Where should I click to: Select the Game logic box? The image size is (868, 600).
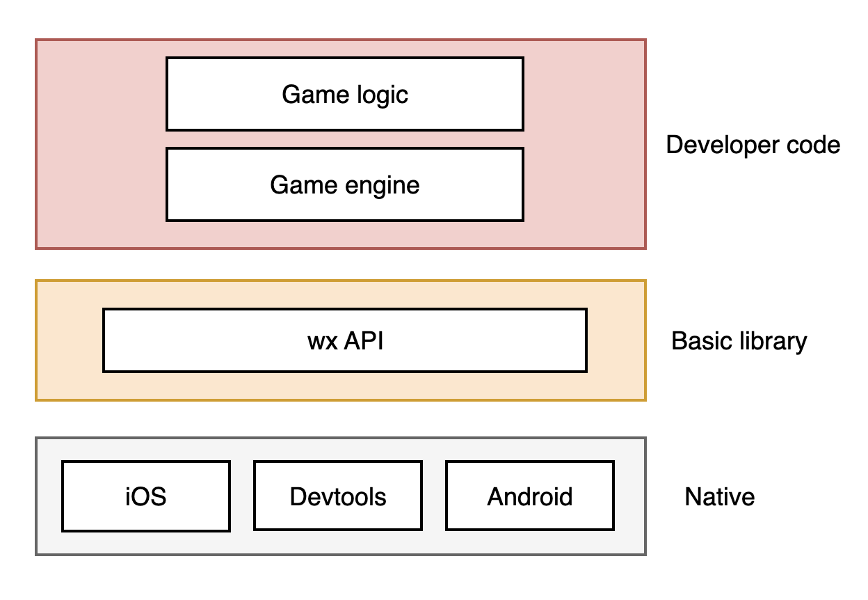(x=344, y=94)
